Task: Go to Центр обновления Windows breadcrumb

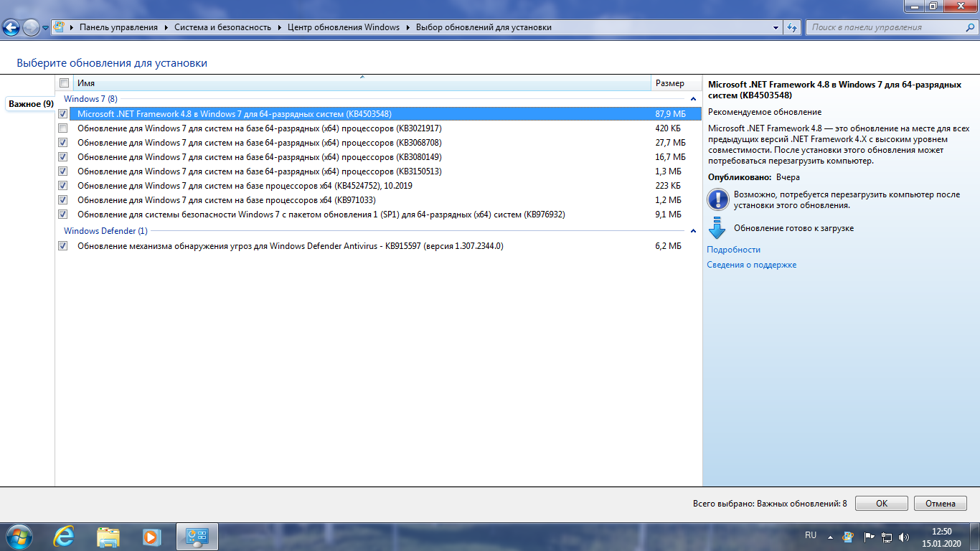Action: coord(344,27)
